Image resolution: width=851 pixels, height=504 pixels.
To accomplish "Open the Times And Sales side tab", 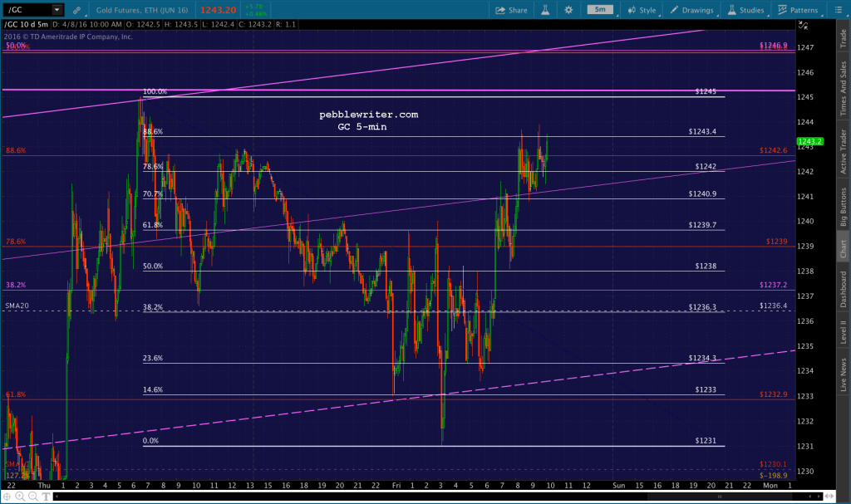I will pyautogui.click(x=844, y=88).
